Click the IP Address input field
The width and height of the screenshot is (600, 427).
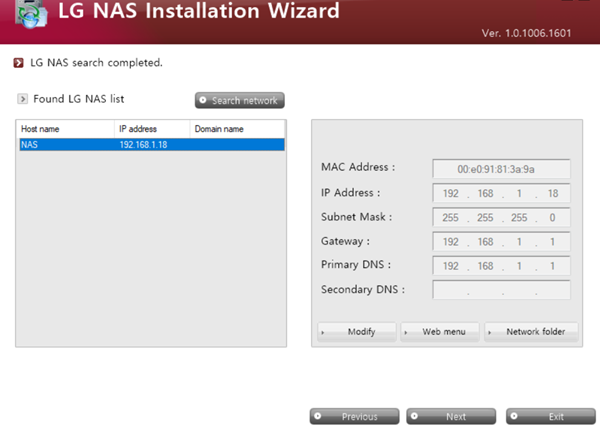[x=501, y=193]
